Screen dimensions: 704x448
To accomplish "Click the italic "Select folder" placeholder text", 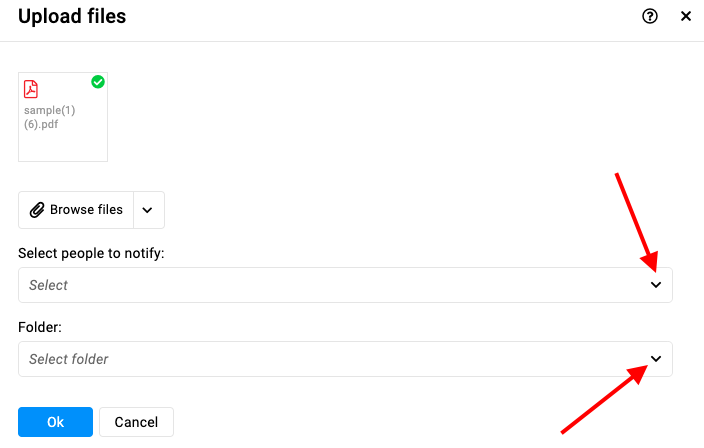I will pyautogui.click(x=69, y=359).
